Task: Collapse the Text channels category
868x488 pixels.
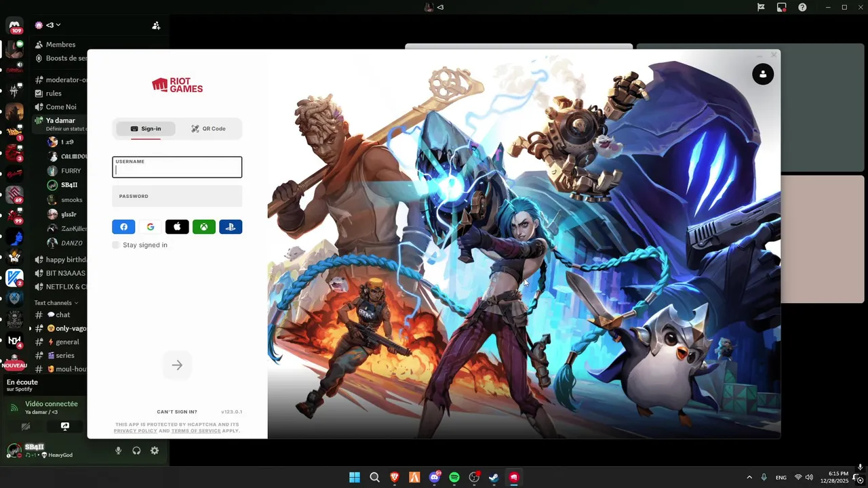Action: 56,303
